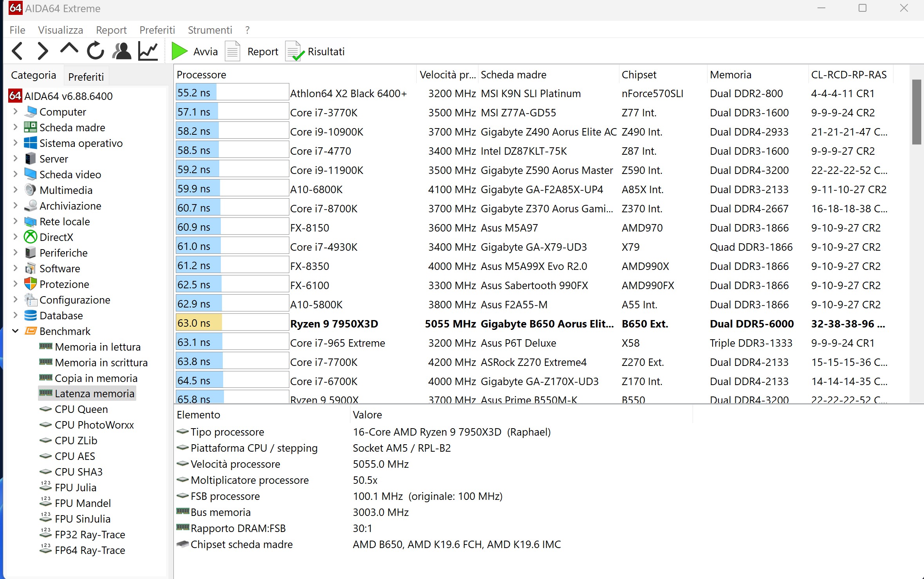This screenshot has width=924, height=579.
Task: Click the green Avvia start arrow icon
Action: click(x=180, y=51)
